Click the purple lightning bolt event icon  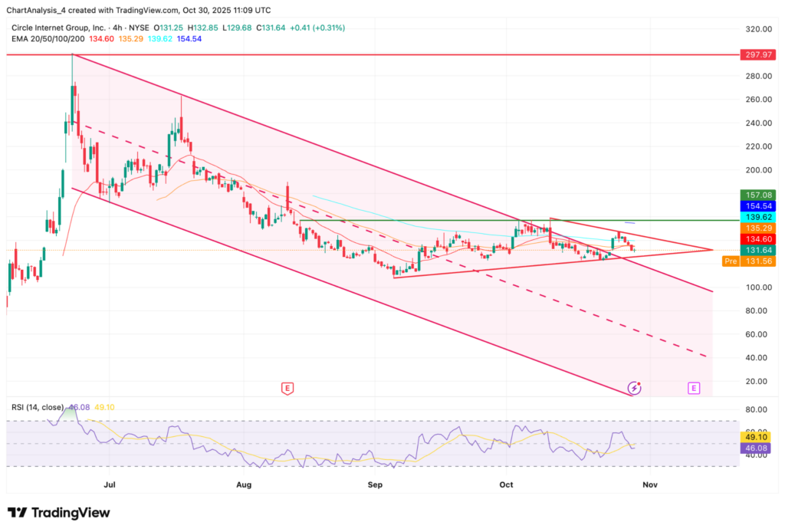tap(634, 388)
